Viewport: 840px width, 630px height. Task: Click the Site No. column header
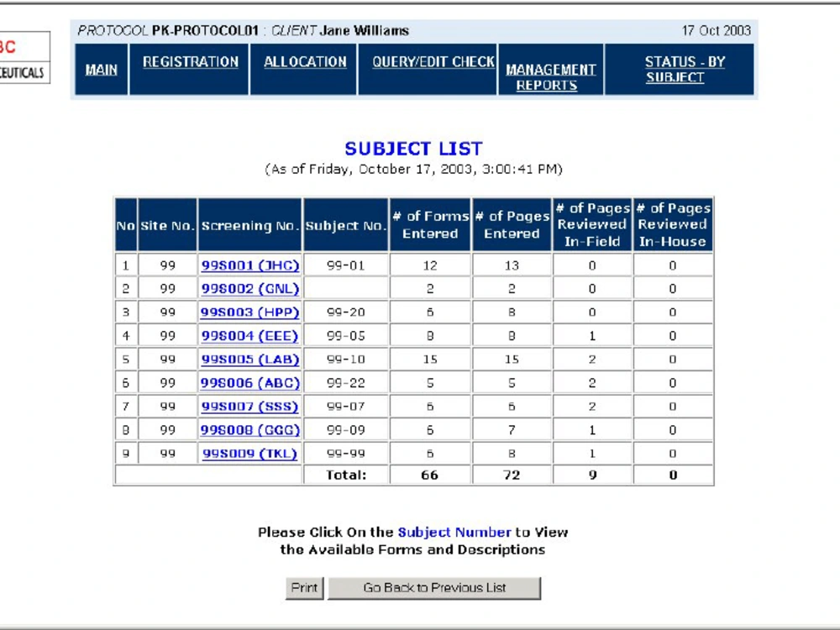click(x=168, y=225)
